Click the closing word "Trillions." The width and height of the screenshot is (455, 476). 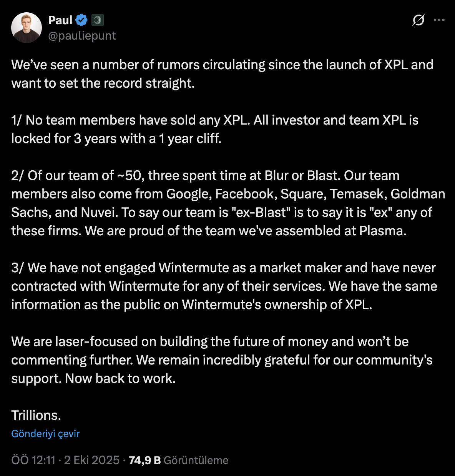[x=36, y=416]
